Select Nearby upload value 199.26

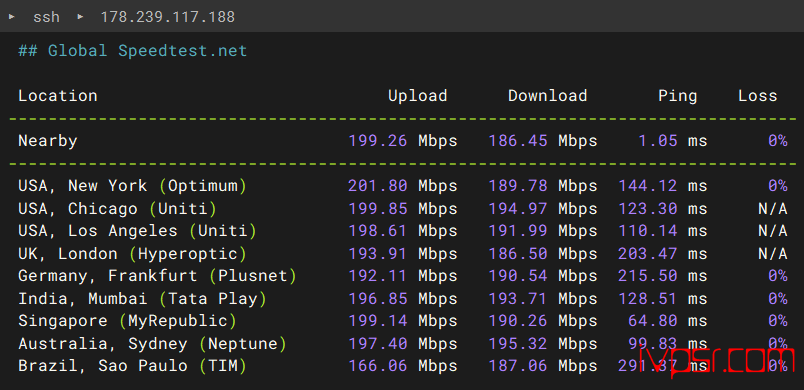(378, 140)
